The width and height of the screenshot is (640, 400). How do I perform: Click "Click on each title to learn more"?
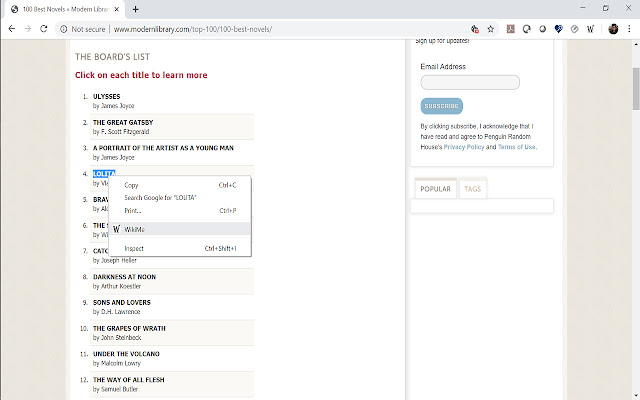click(x=141, y=75)
